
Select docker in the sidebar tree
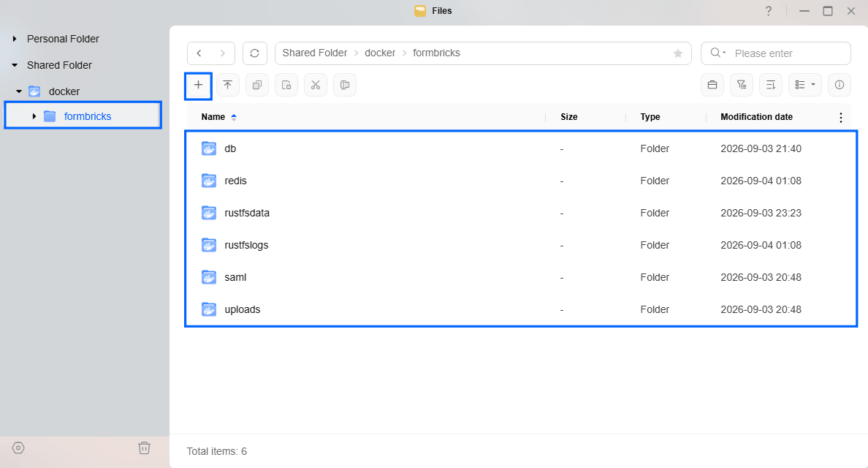click(x=64, y=91)
